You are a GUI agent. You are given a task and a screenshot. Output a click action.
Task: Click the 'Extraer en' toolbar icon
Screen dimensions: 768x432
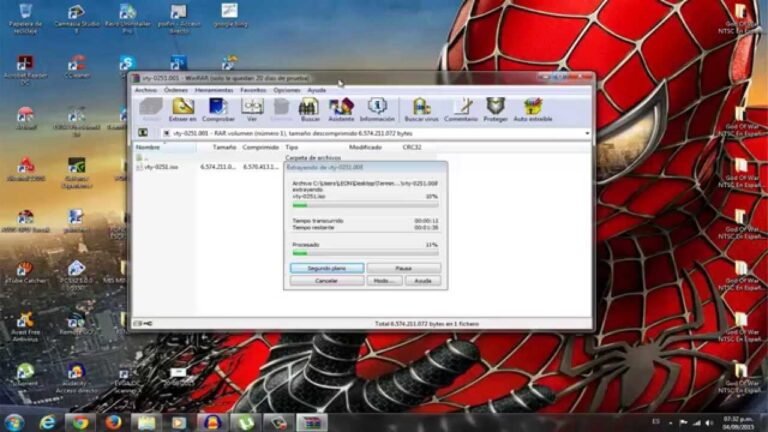pos(182,109)
